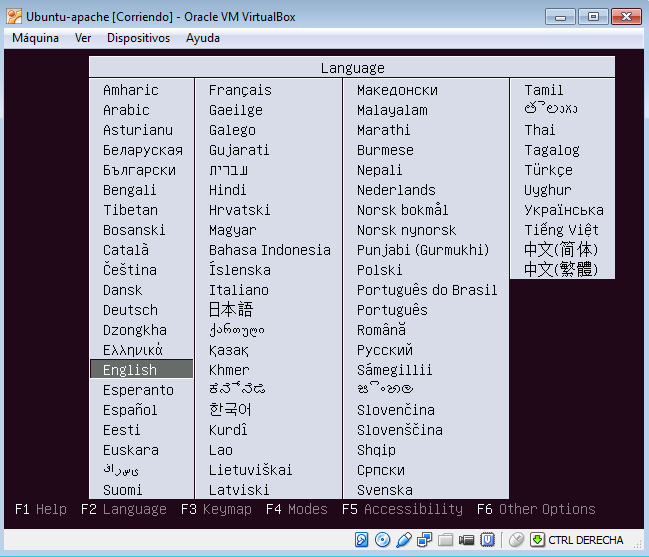Click the mouse integration status icon

coord(516,540)
